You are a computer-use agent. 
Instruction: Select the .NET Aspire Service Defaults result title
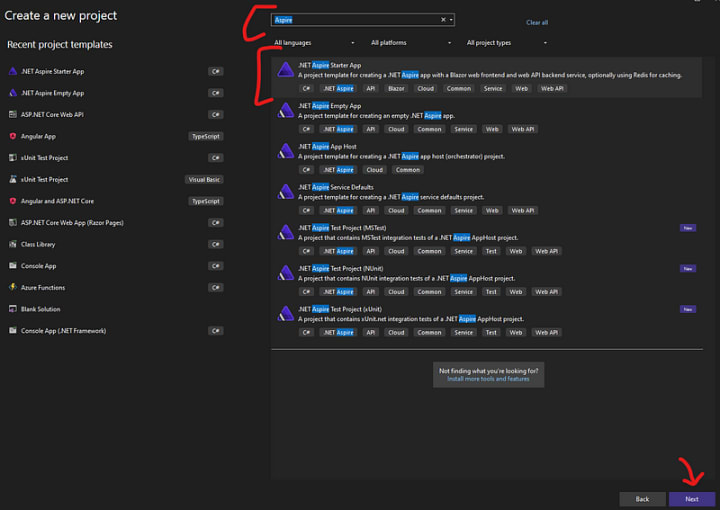(x=336, y=187)
